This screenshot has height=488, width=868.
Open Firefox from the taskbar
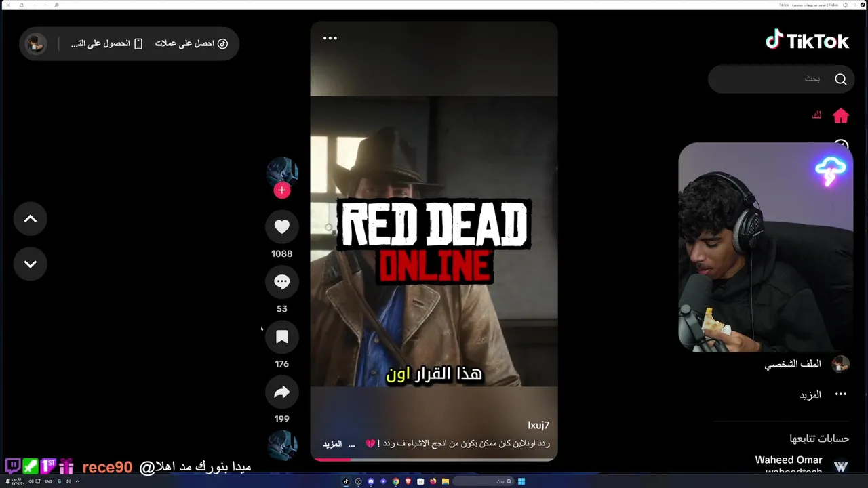(433, 481)
